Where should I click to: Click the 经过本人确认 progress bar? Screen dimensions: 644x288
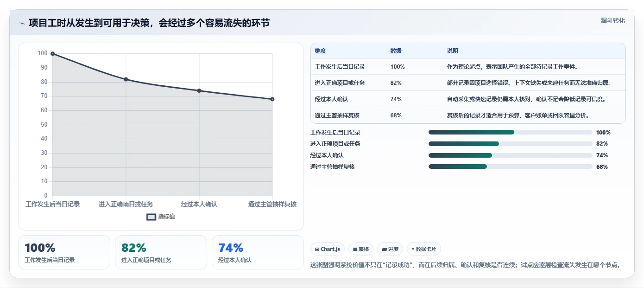pyautogui.click(x=511, y=155)
